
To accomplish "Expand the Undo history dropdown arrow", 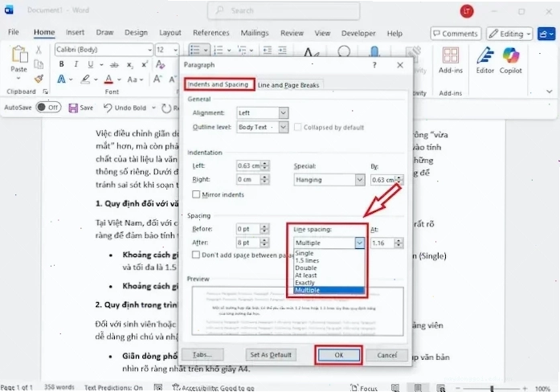I will click(x=153, y=108).
